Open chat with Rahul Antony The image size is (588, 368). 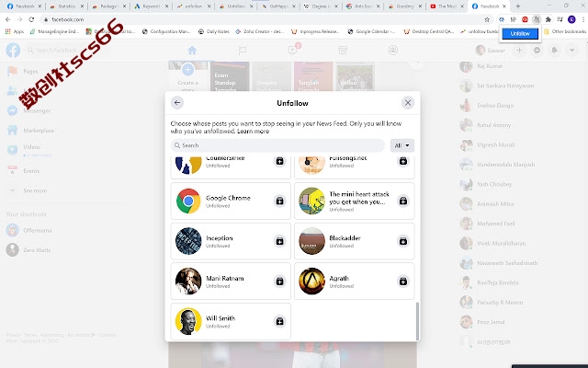coord(493,125)
